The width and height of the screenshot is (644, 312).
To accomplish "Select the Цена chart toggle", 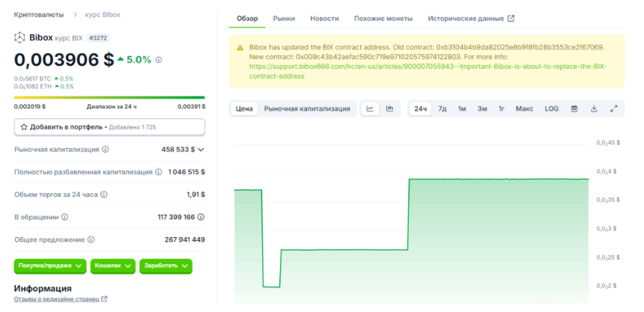I will point(244,108).
